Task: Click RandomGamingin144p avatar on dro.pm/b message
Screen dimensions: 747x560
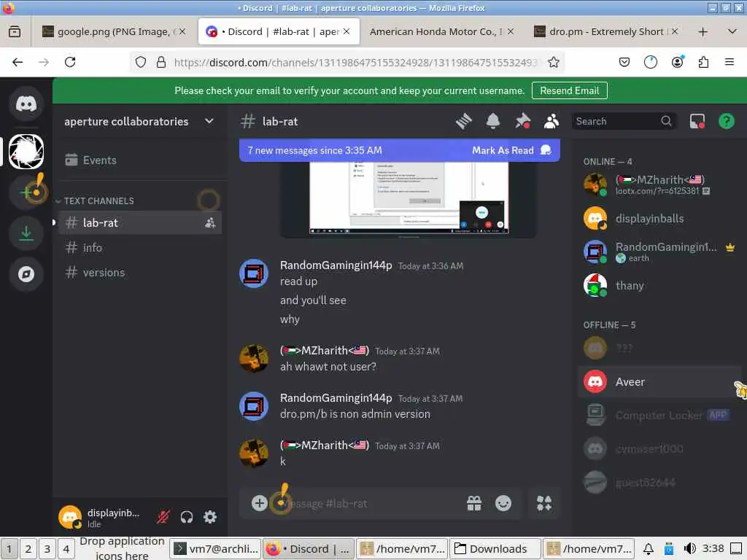Action: 253,406
